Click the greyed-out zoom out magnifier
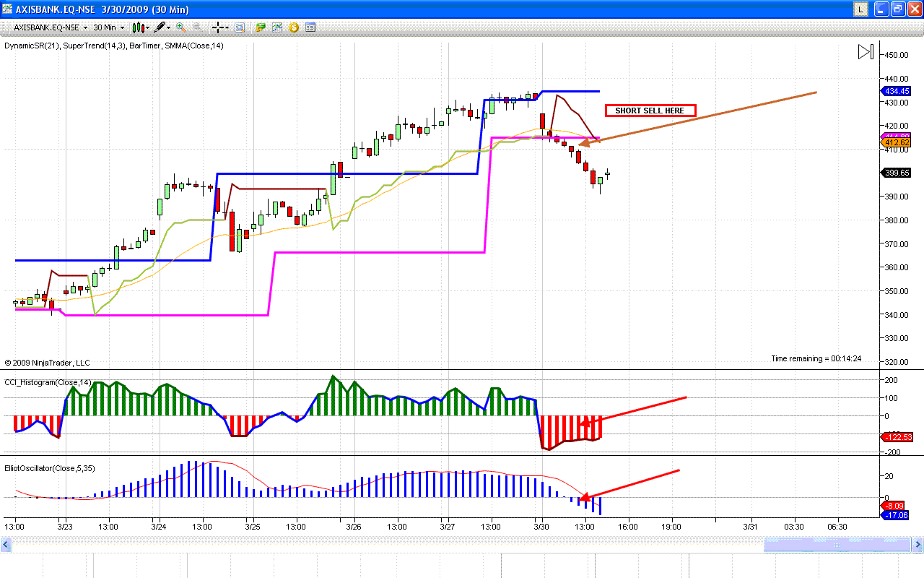The height and width of the screenshot is (578, 924). pyautogui.click(x=196, y=27)
